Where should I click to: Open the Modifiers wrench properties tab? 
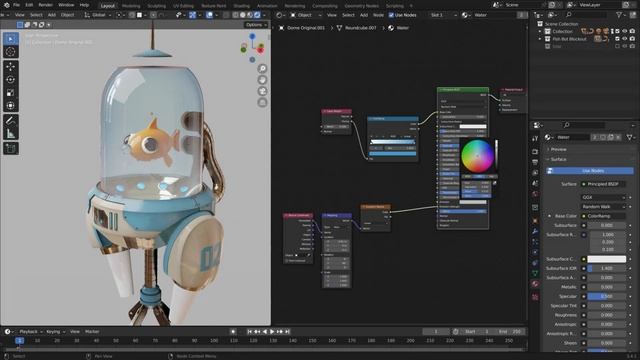pyautogui.click(x=535, y=231)
